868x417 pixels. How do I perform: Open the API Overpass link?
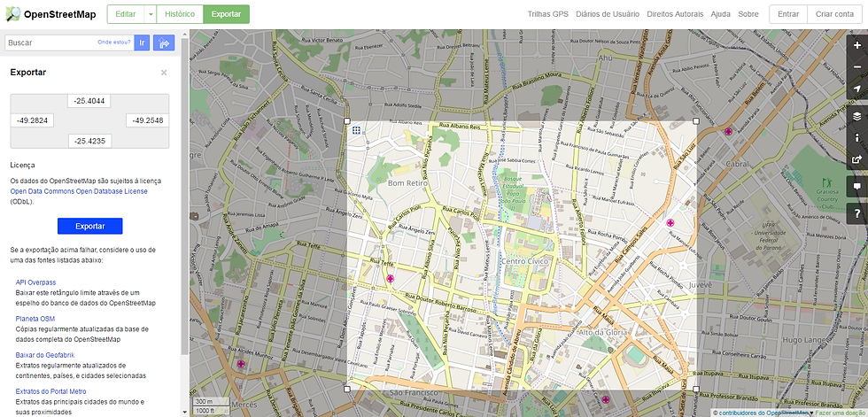(x=35, y=282)
